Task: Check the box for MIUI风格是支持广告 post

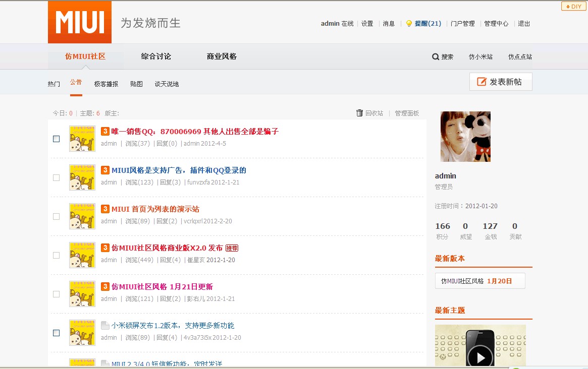Action: click(x=56, y=177)
